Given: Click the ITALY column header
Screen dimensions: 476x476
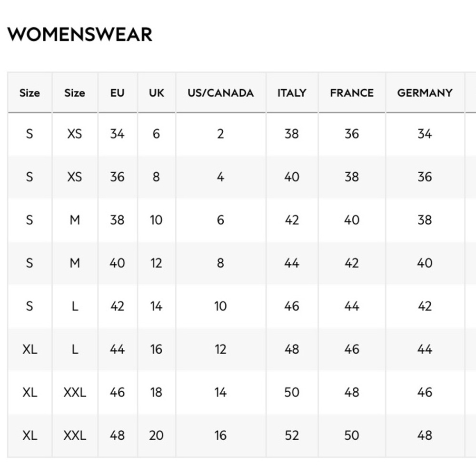Looking at the screenshot, I should [292, 93].
